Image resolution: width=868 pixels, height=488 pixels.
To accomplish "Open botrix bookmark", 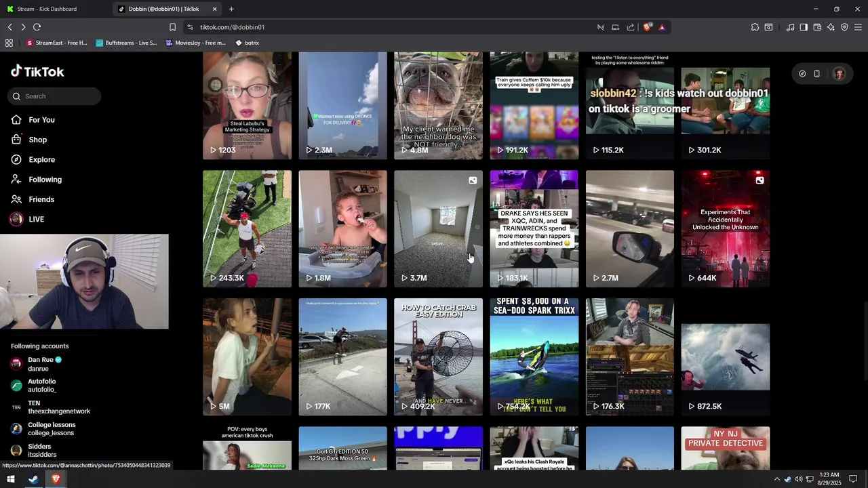I will [247, 43].
